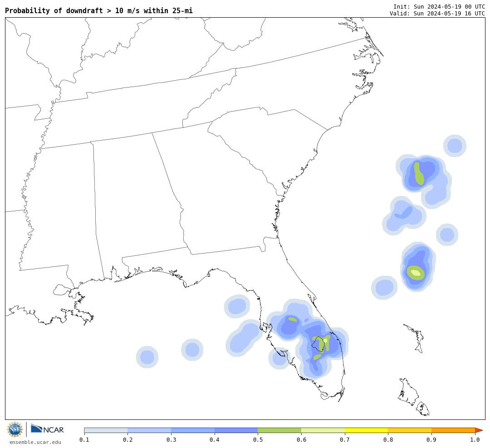
Task: Click the 0.4–0.5 periwinkle colorbar segment
Action: pyautogui.click(x=236, y=430)
